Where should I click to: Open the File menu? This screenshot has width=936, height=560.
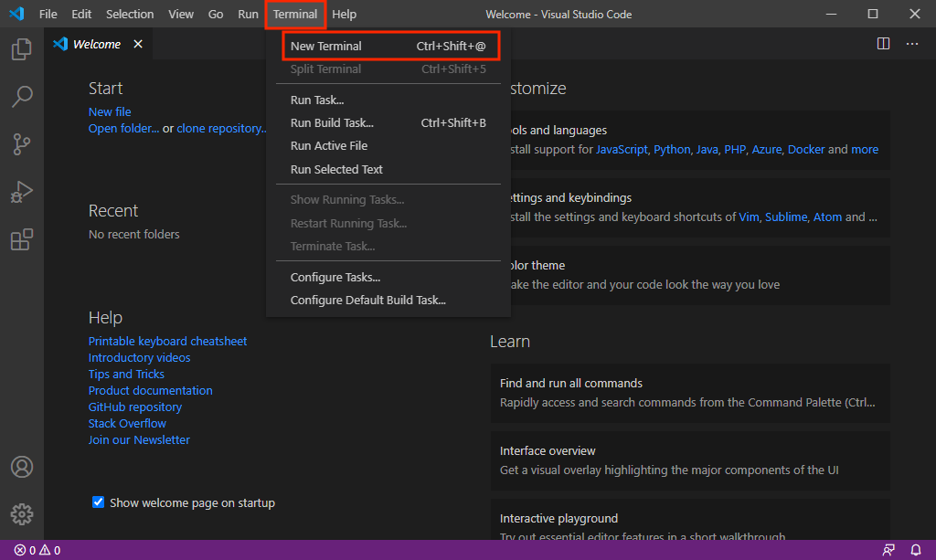(48, 14)
